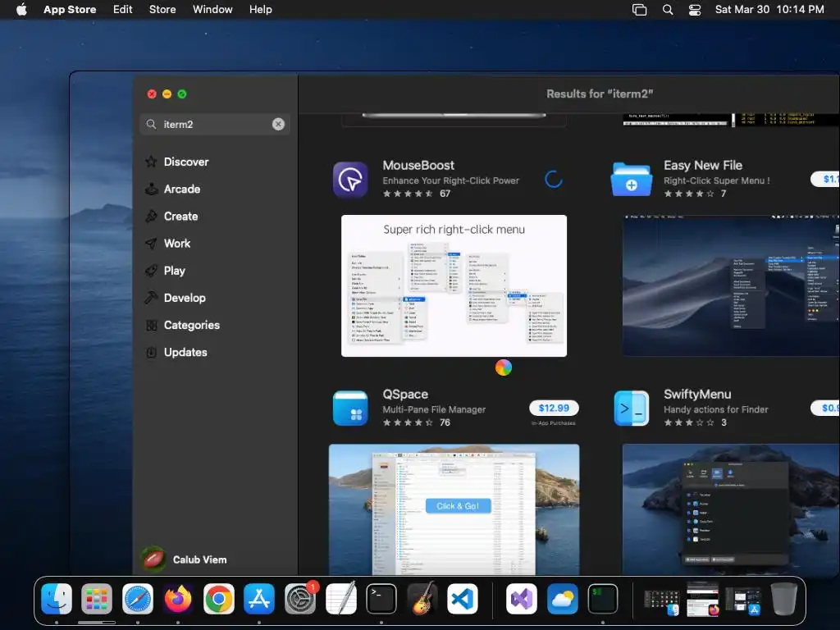Click the screen mirroring menu bar icon
Image resolution: width=840 pixels, height=630 pixels.
tap(639, 10)
